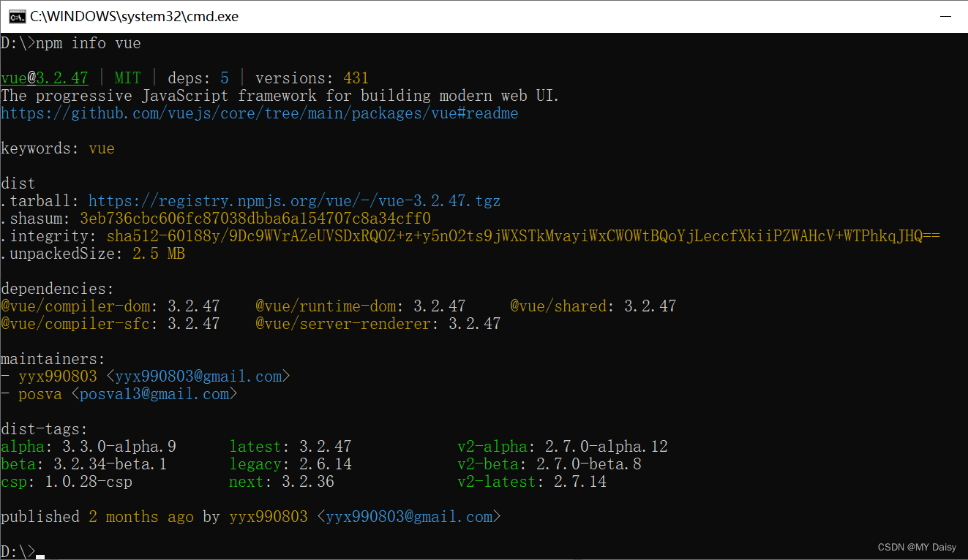Screen dimensions: 968x560
Task: Click the 'published 2 months ago' text
Action: click(97, 517)
